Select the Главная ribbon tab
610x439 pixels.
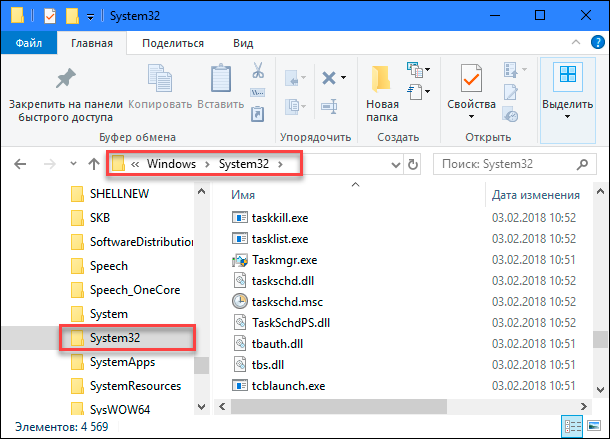pyautogui.click(x=92, y=43)
